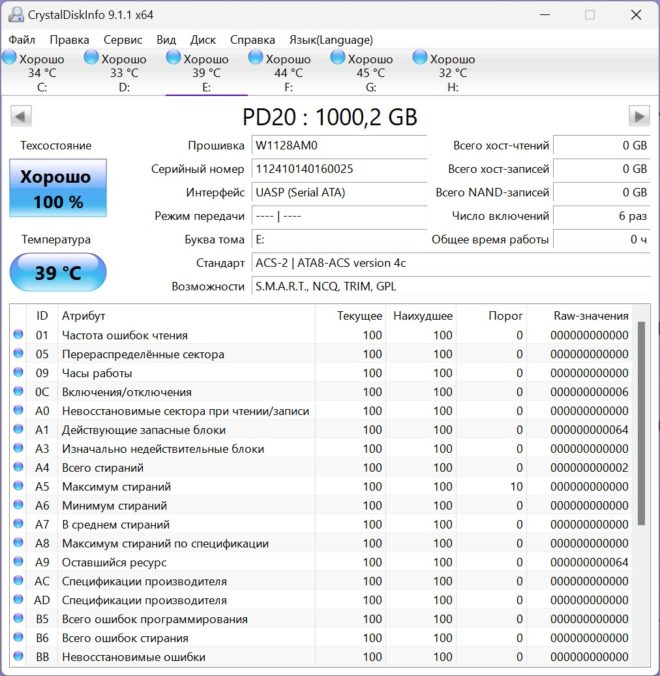This screenshot has width=660, height=676.
Task: Go to previous disk arrow
Action: click(x=21, y=116)
